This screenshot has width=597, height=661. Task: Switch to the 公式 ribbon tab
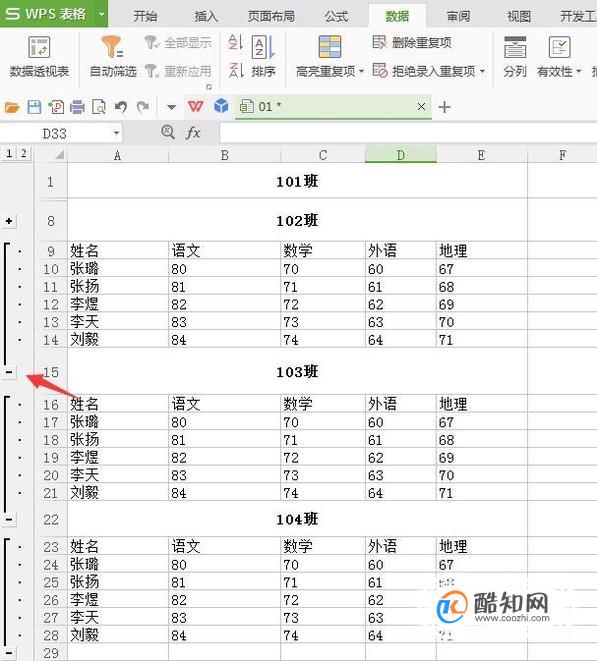point(336,16)
